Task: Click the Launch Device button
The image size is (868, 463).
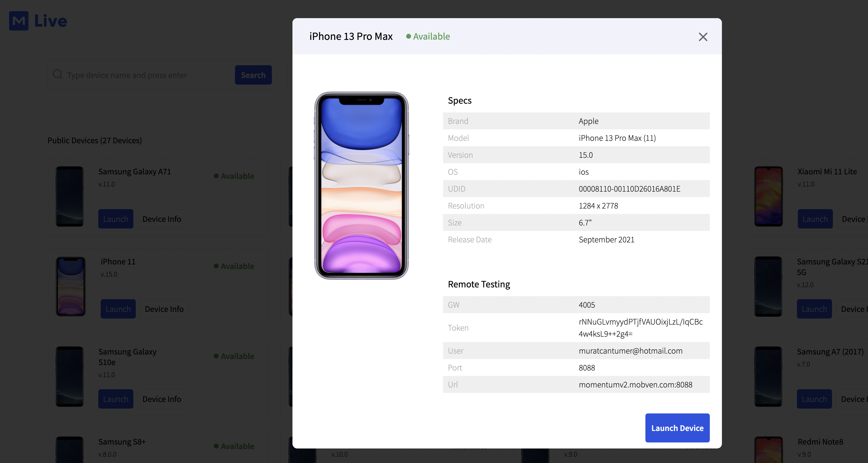Action: (677, 428)
